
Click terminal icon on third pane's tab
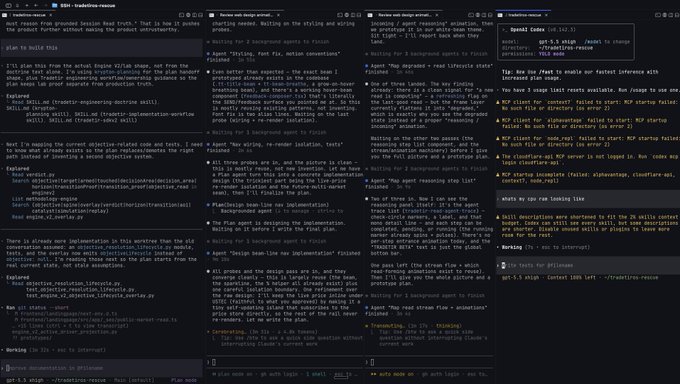(x=370, y=15)
